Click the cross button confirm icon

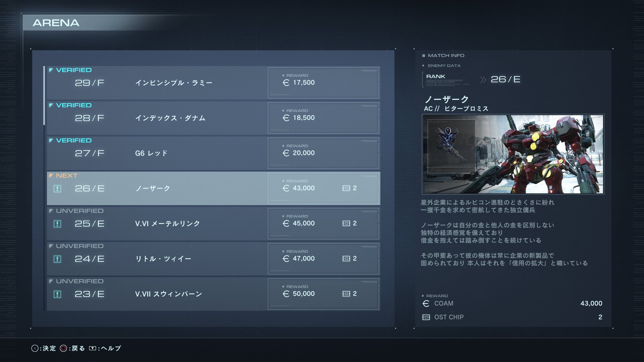click(35, 348)
